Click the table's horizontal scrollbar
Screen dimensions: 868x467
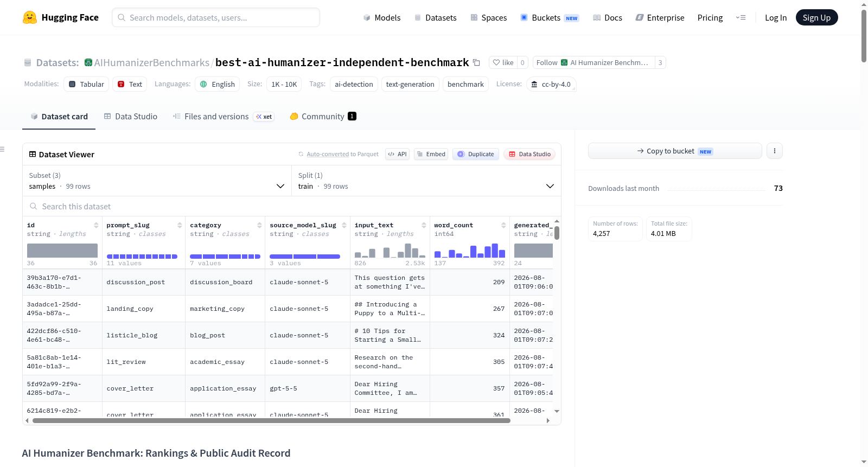tap(271, 420)
